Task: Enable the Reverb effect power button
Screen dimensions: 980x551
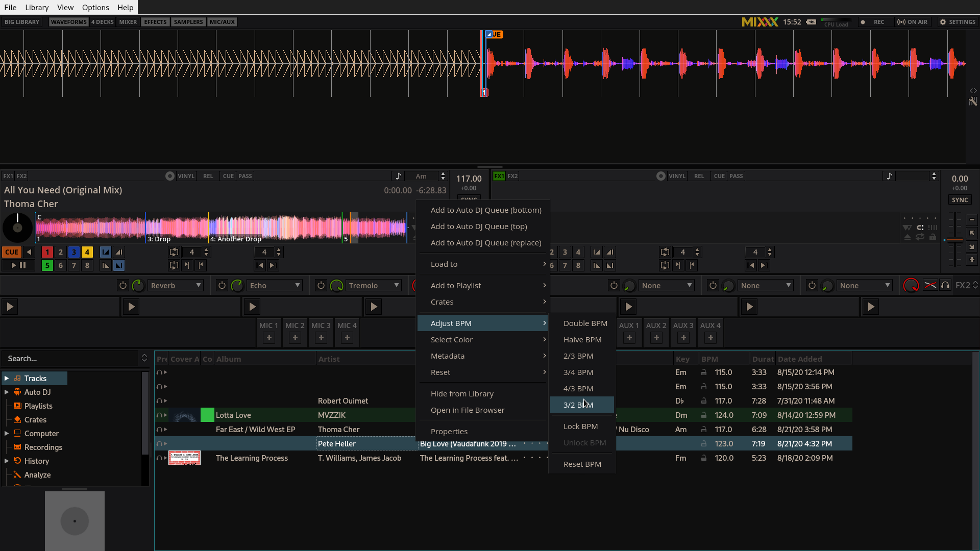Action: click(122, 286)
